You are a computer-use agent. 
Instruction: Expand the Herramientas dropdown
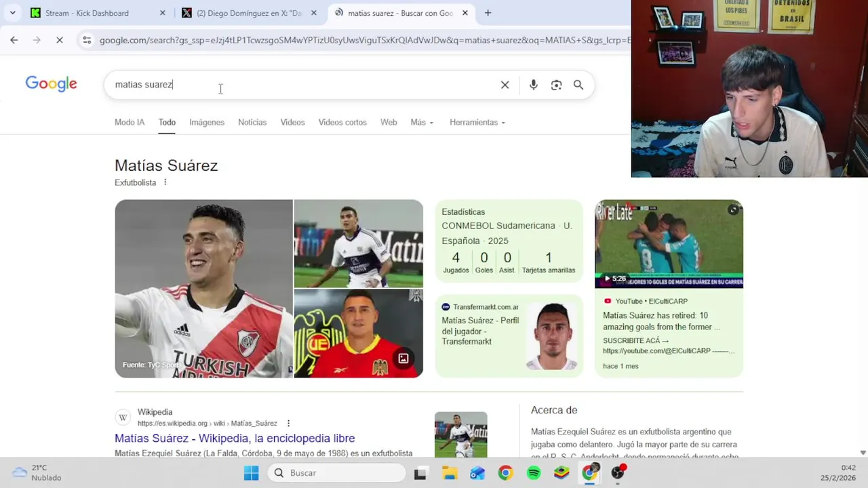(x=478, y=122)
